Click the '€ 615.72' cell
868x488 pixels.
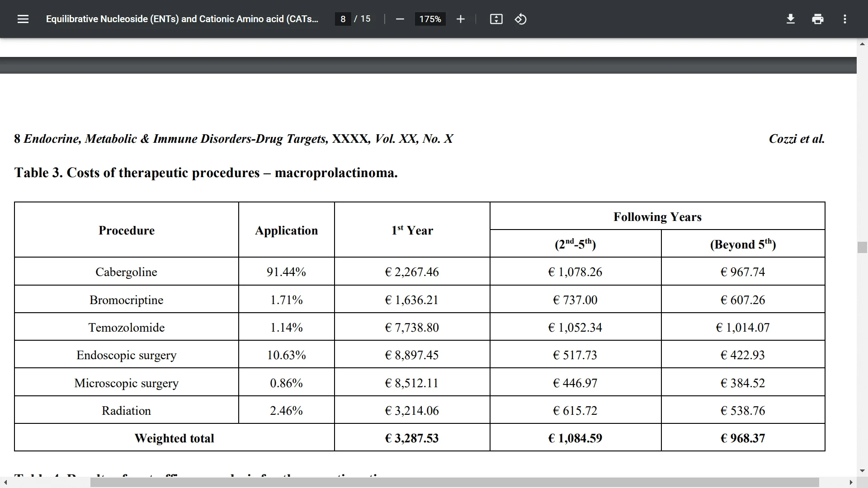pos(575,411)
